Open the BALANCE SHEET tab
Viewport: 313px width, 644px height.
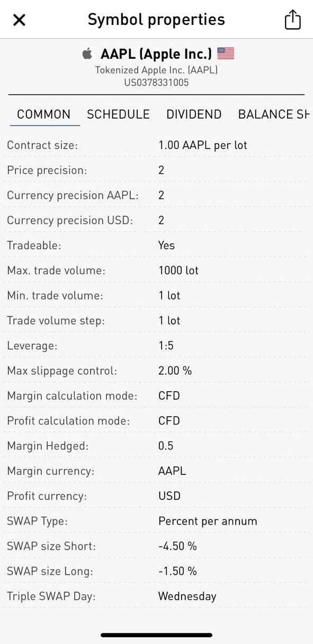(274, 114)
